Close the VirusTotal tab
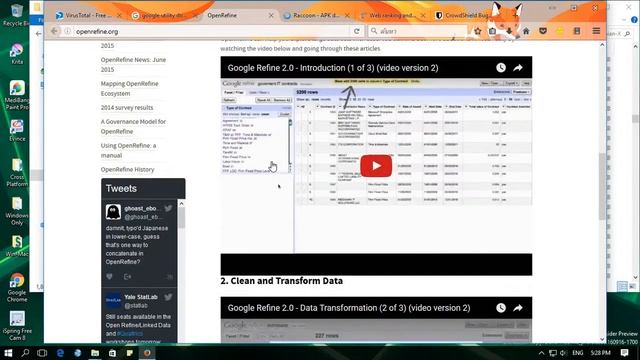 pos(119,15)
